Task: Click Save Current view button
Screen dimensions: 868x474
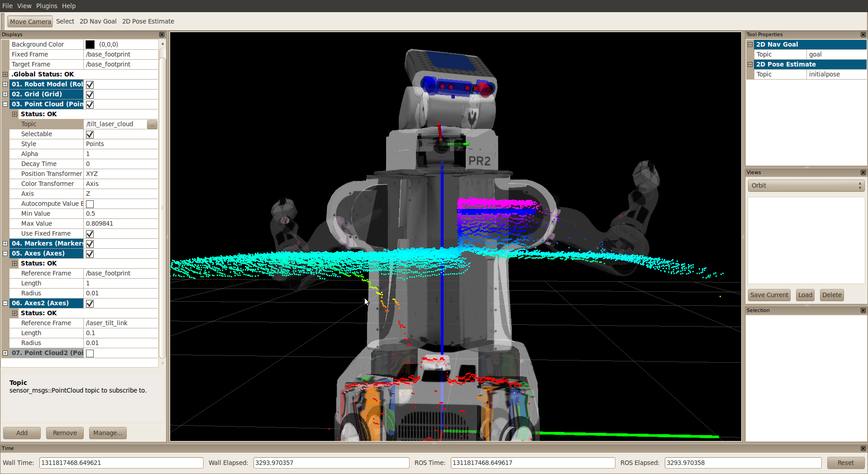Action: click(769, 295)
